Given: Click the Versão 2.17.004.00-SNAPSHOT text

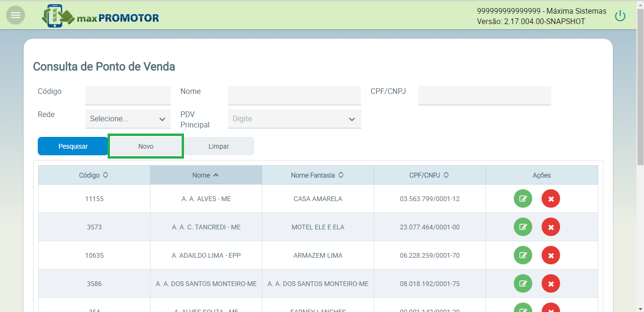Looking at the screenshot, I should (531, 22).
